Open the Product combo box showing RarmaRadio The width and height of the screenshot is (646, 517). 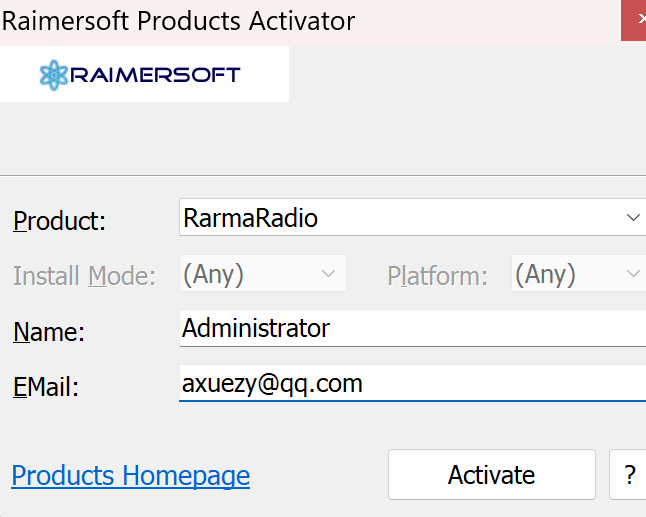coord(400,217)
